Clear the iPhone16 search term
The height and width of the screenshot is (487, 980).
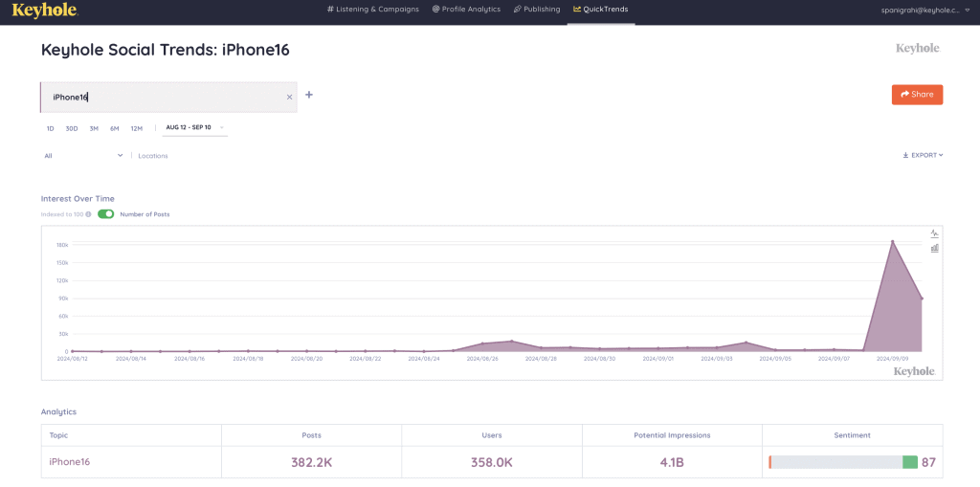click(x=289, y=97)
